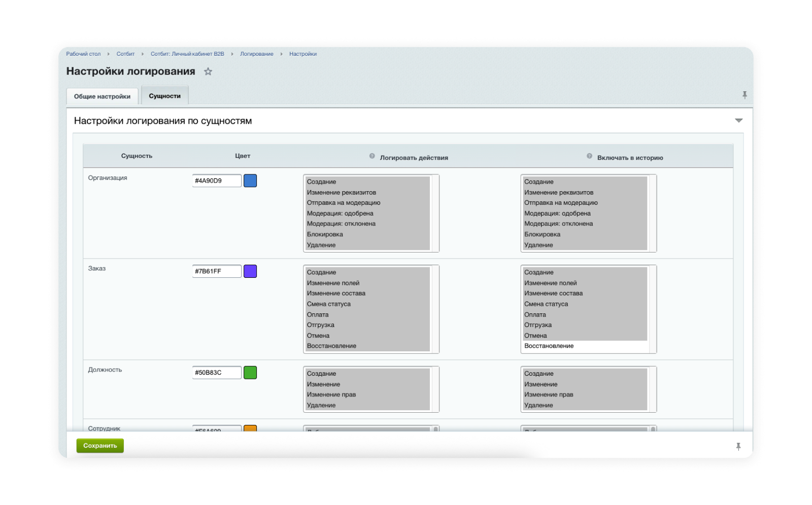Select 'Создание' in Должность logging list
This screenshot has width=812, height=505.
367,374
